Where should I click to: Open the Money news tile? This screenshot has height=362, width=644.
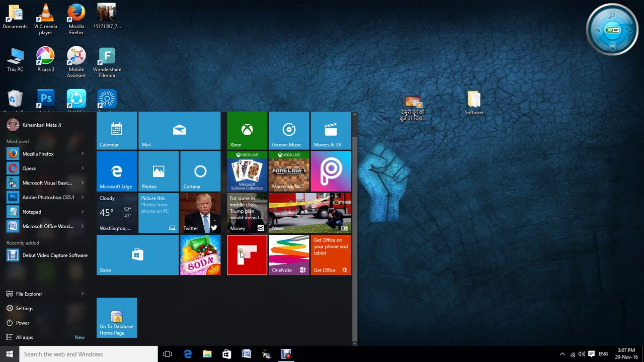(x=247, y=213)
